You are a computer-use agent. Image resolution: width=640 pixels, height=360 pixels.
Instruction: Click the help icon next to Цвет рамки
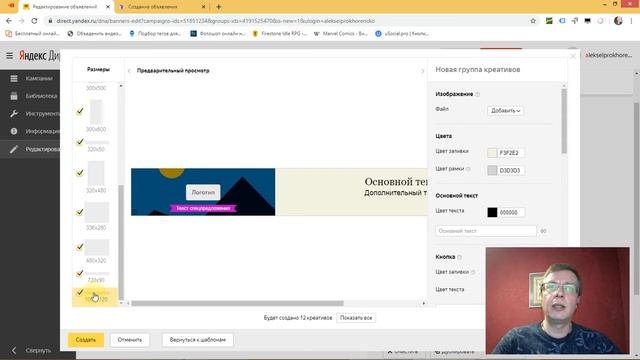468,169
